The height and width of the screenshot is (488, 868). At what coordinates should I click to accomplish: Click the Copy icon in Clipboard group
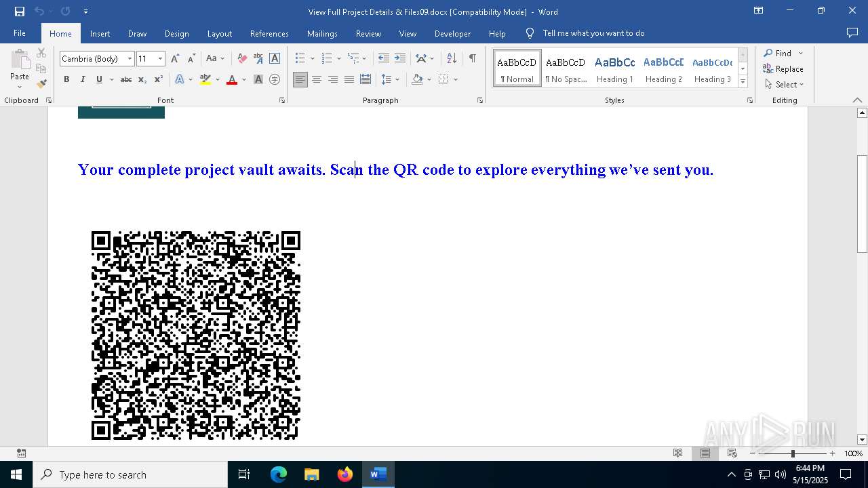coord(41,68)
